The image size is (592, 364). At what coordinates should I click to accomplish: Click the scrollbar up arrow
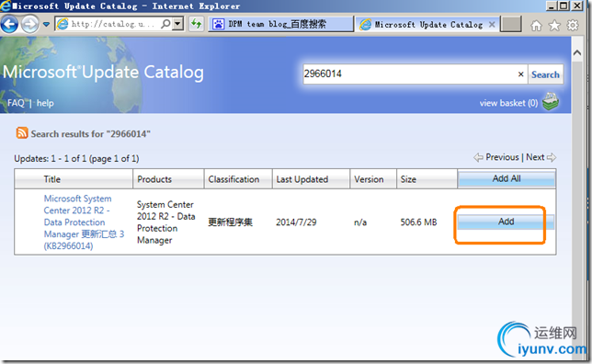(577, 53)
